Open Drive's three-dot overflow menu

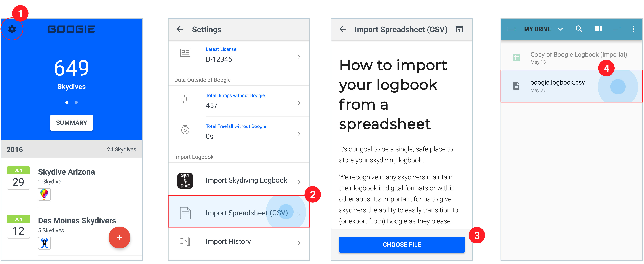pos(633,29)
